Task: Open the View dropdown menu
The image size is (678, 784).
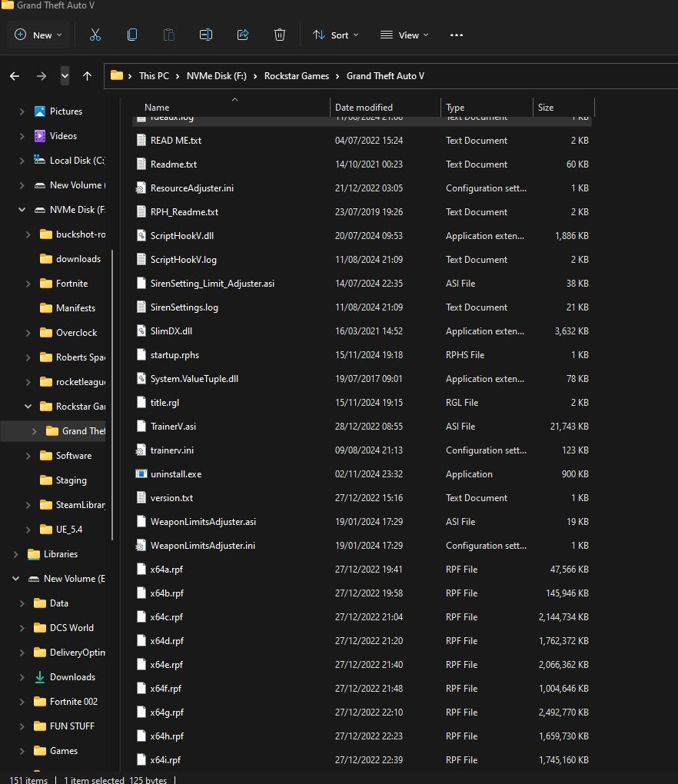Action: [404, 35]
